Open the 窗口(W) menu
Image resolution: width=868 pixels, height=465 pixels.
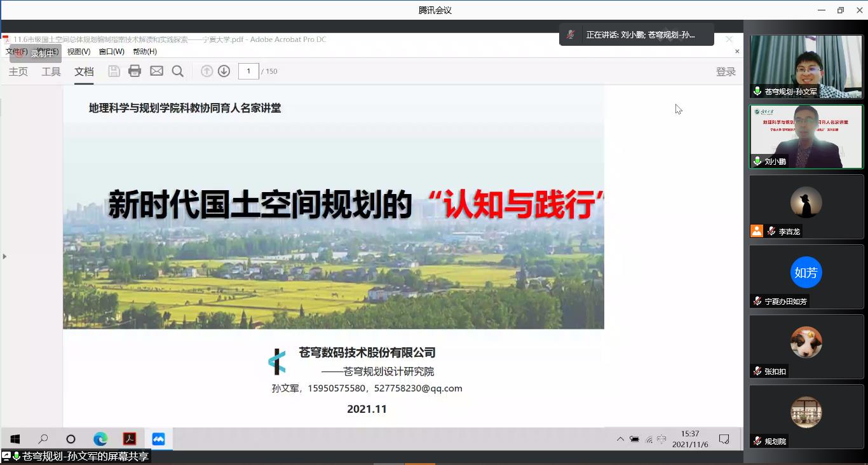click(x=111, y=52)
